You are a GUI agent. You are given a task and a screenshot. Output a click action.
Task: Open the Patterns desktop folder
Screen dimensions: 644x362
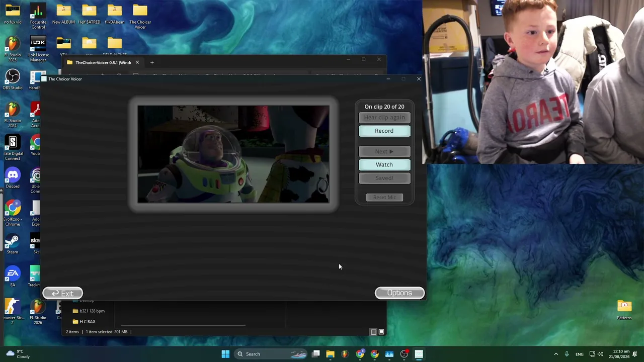pyautogui.click(x=624, y=310)
